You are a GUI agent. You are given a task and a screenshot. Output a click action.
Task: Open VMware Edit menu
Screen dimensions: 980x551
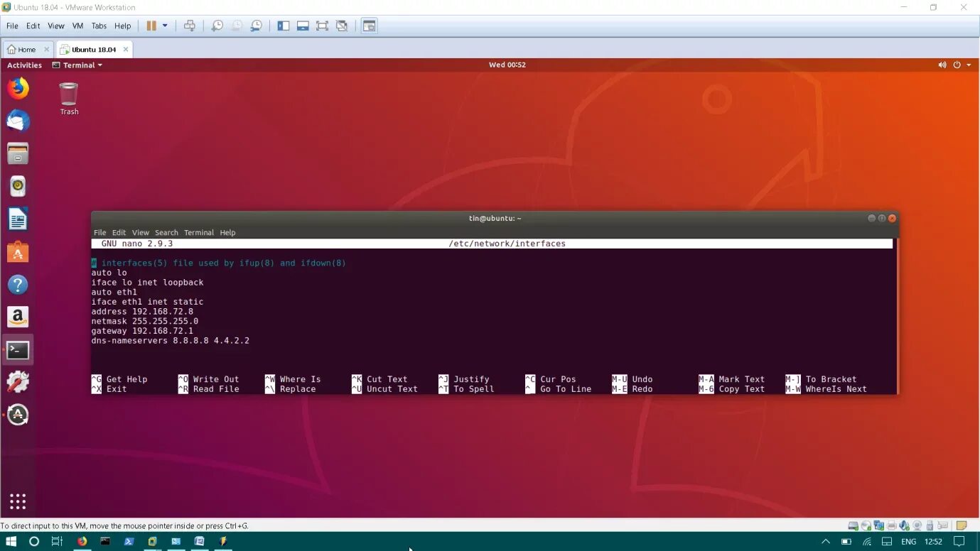point(33,26)
